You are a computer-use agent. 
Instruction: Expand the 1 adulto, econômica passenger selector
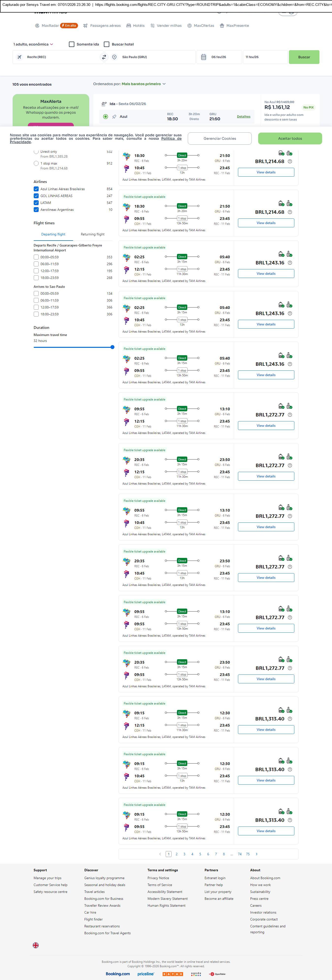point(33,45)
